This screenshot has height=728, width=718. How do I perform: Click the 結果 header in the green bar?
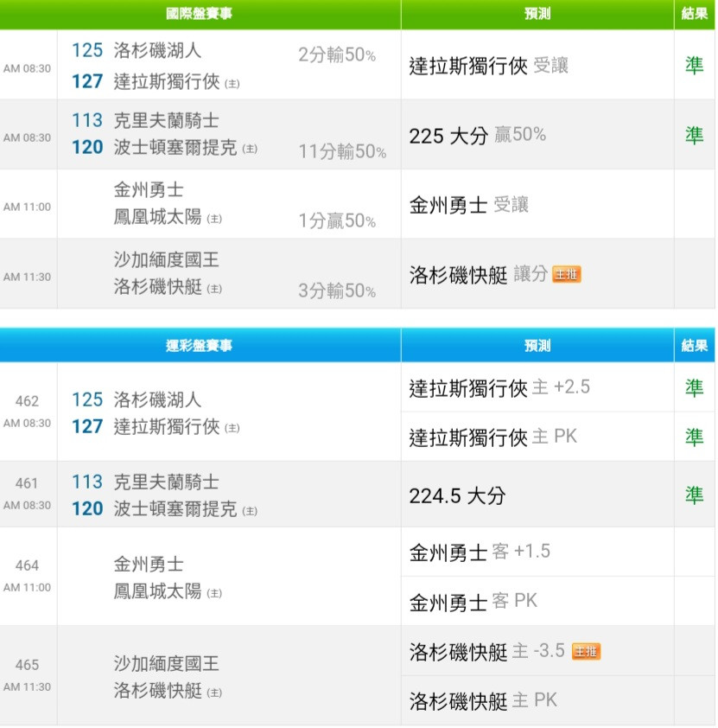pos(695,14)
